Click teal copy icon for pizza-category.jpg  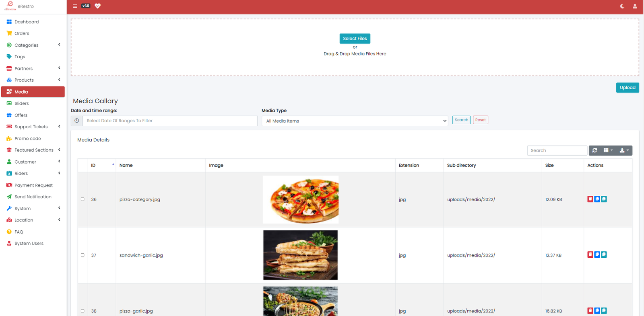pos(604,199)
